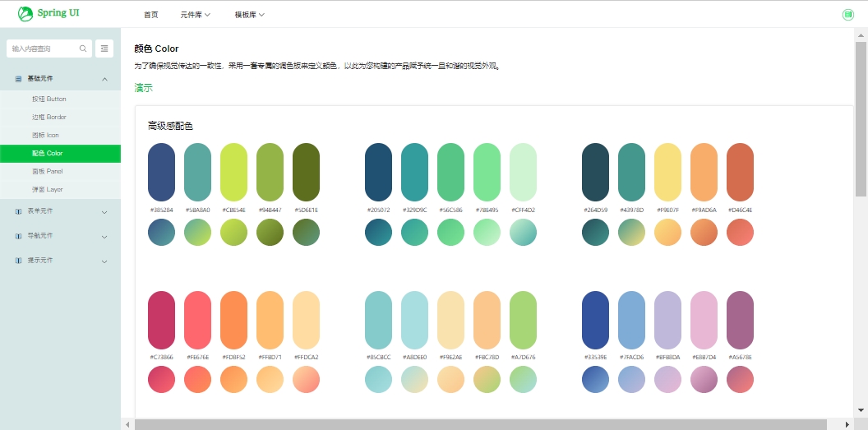Click the 颜色 Color page title
Viewport: 868px width, 430px height.
(x=157, y=49)
